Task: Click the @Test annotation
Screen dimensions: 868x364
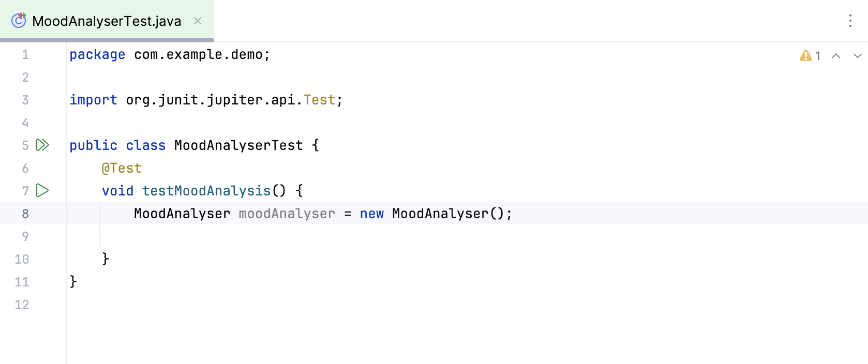Action: point(122,168)
